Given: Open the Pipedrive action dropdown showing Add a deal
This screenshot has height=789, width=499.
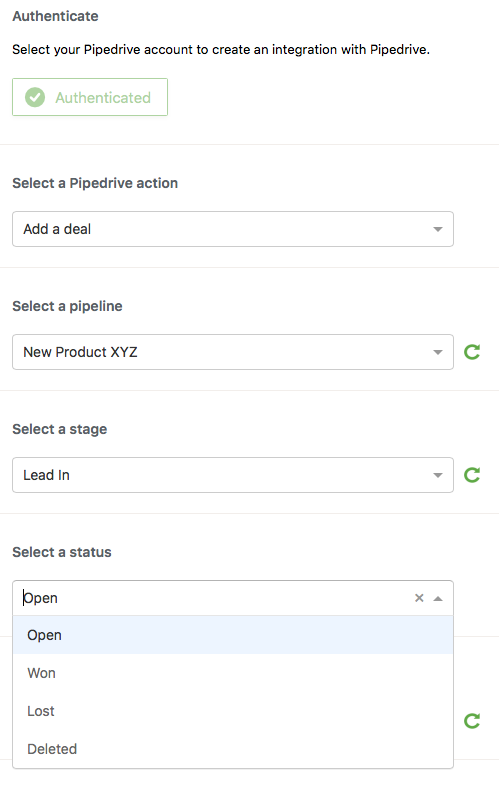Looking at the screenshot, I should tap(233, 229).
